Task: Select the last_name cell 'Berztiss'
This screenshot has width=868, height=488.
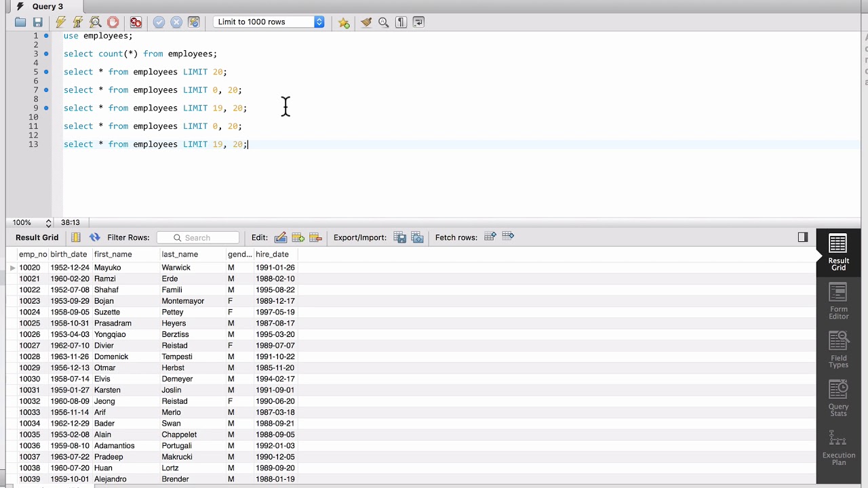Action: [193, 335]
